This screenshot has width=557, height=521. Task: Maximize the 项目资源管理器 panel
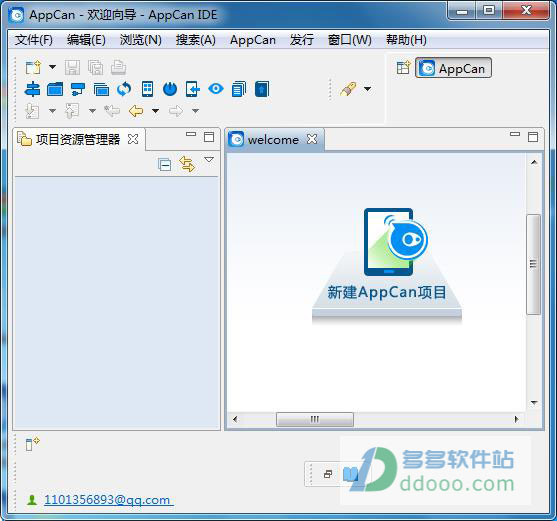(209, 137)
